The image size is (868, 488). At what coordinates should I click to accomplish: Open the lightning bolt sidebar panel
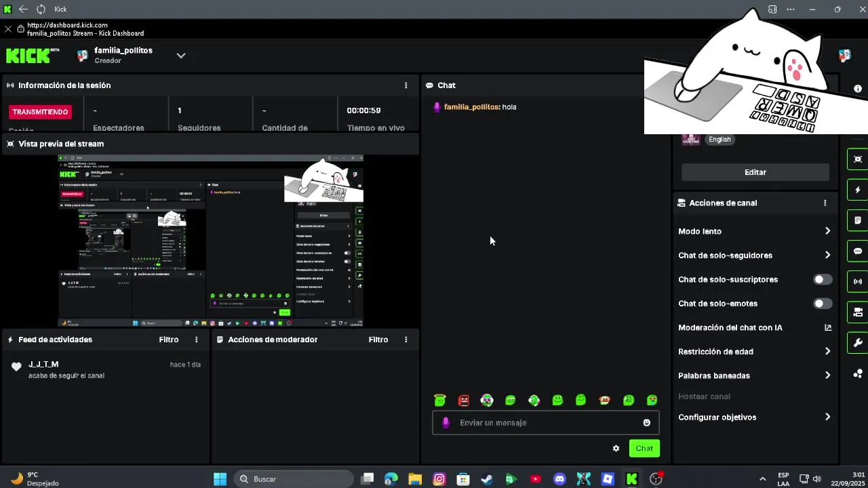pyautogui.click(x=858, y=190)
